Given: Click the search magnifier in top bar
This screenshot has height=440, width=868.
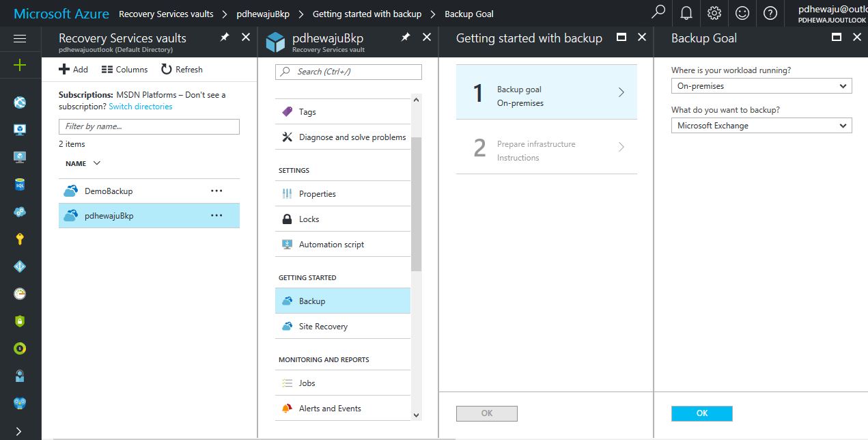Looking at the screenshot, I should (x=658, y=12).
